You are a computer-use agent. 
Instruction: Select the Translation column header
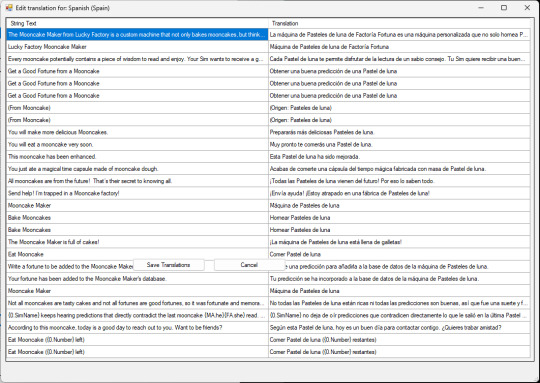point(399,23)
